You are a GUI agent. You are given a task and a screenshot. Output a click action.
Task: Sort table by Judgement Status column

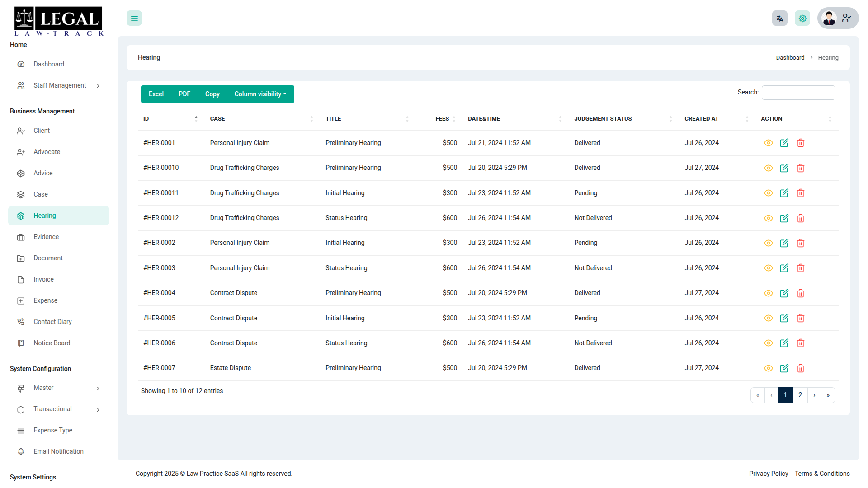tap(624, 119)
